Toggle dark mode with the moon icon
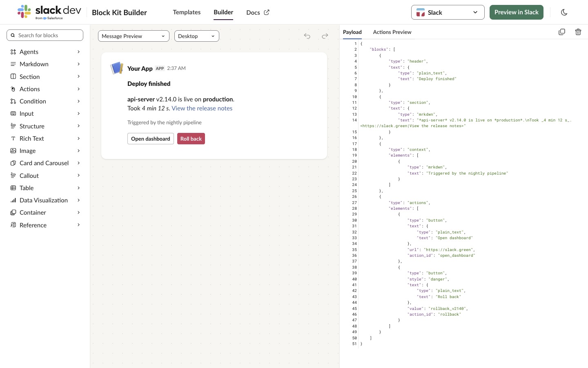588x368 pixels. click(564, 12)
